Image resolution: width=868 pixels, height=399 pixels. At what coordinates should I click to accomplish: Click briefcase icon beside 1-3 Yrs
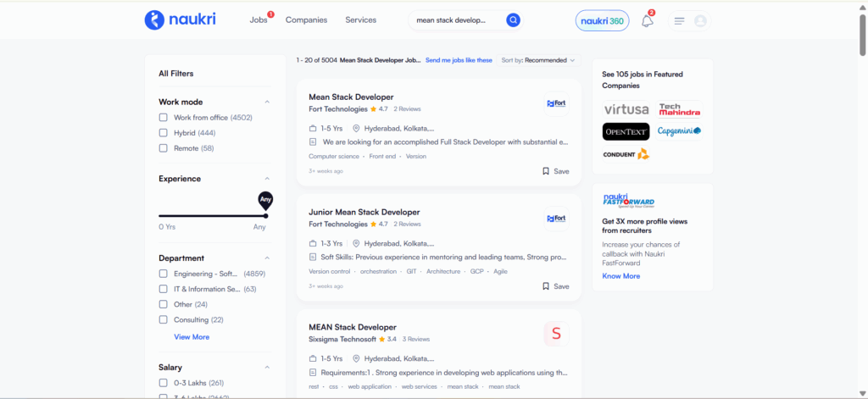[x=313, y=243]
